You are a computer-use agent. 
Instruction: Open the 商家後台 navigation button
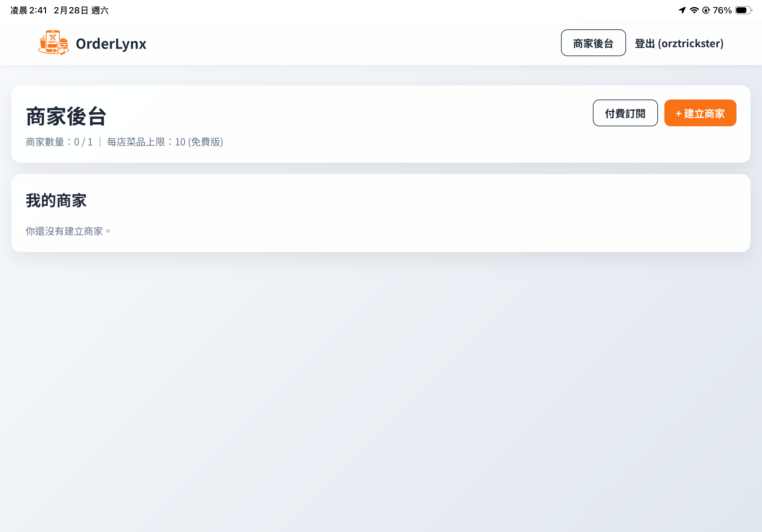click(x=593, y=43)
